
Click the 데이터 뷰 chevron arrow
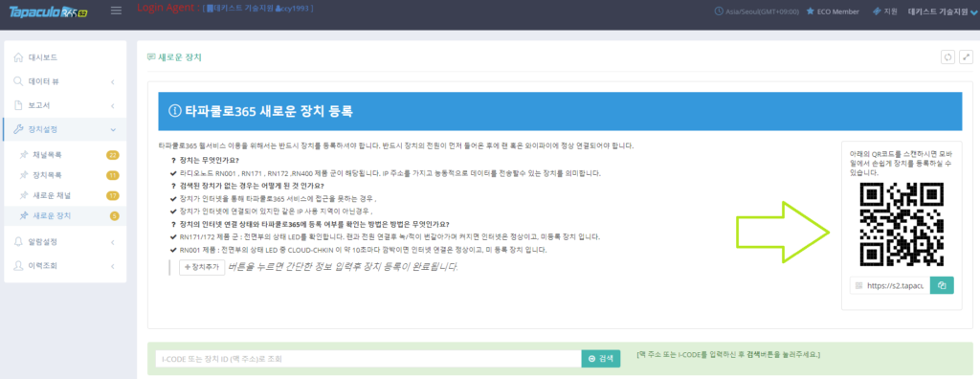pos(113,82)
